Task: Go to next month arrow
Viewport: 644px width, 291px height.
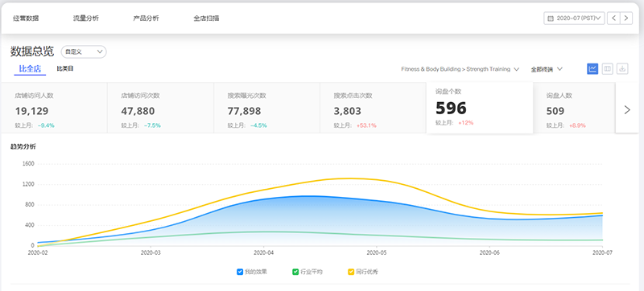Action: (626, 18)
